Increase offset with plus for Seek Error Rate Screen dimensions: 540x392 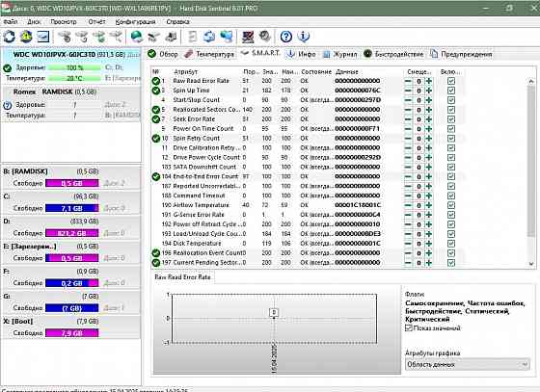(x=429, y=119)
